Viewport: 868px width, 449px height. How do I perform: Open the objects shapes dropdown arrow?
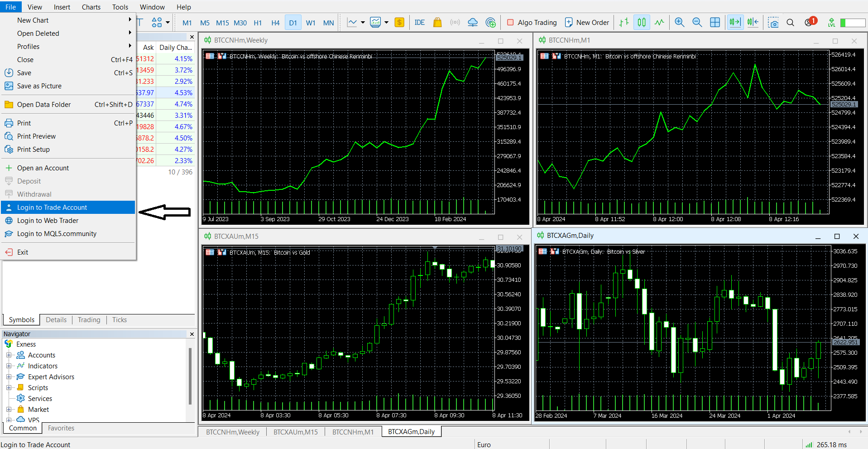[168, 22]
